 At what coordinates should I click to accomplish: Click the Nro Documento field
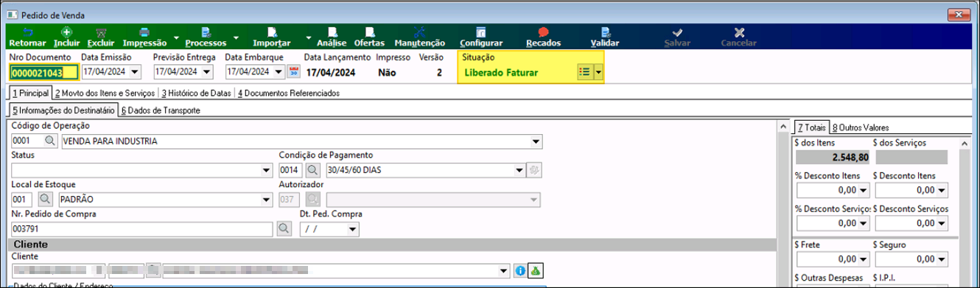[x=44, y=72]
